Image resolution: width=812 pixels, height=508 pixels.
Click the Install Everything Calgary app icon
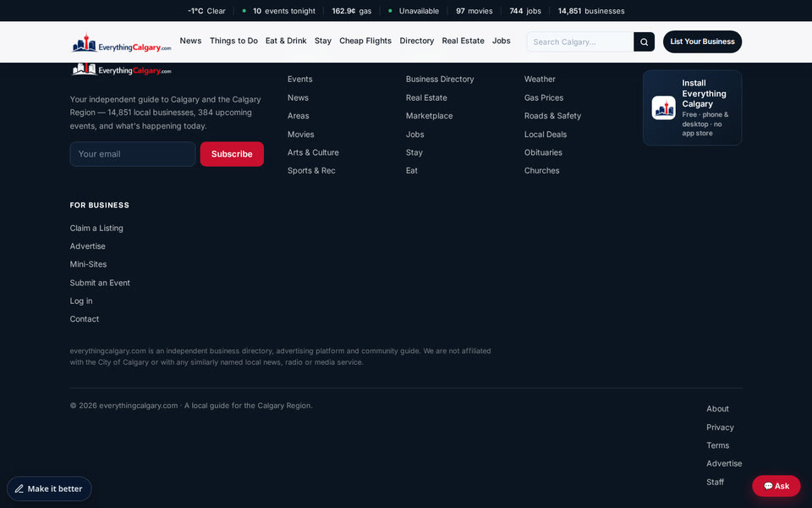tap(663, 108)
